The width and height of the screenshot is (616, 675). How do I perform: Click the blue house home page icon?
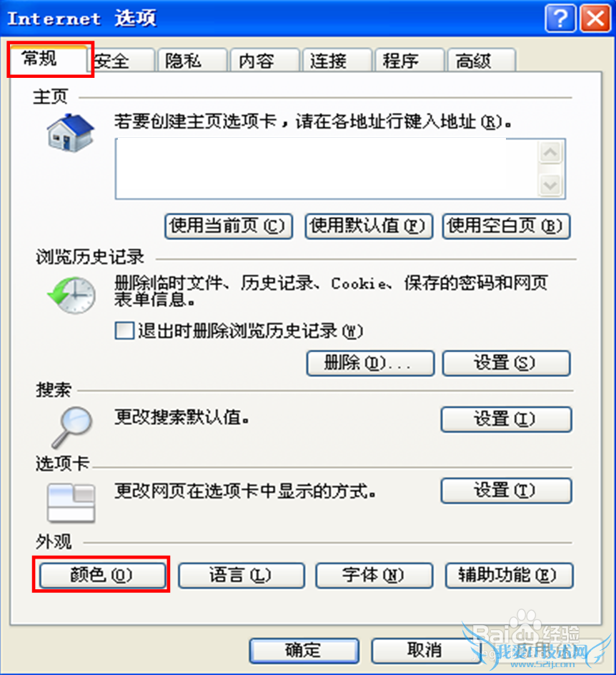[70, 133]
